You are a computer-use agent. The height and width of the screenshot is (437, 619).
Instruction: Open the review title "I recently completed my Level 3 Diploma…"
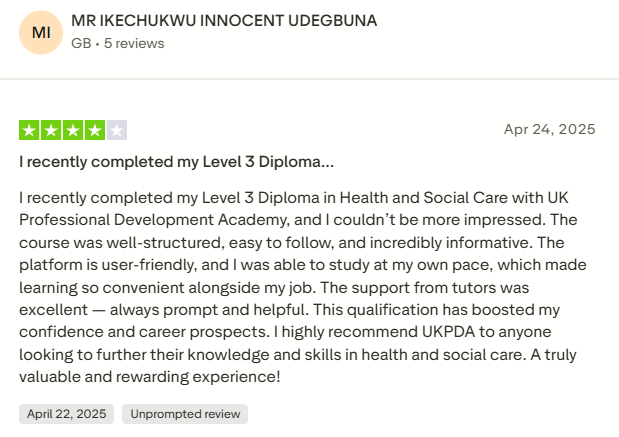pyautogui.click(x=176, y=161)
